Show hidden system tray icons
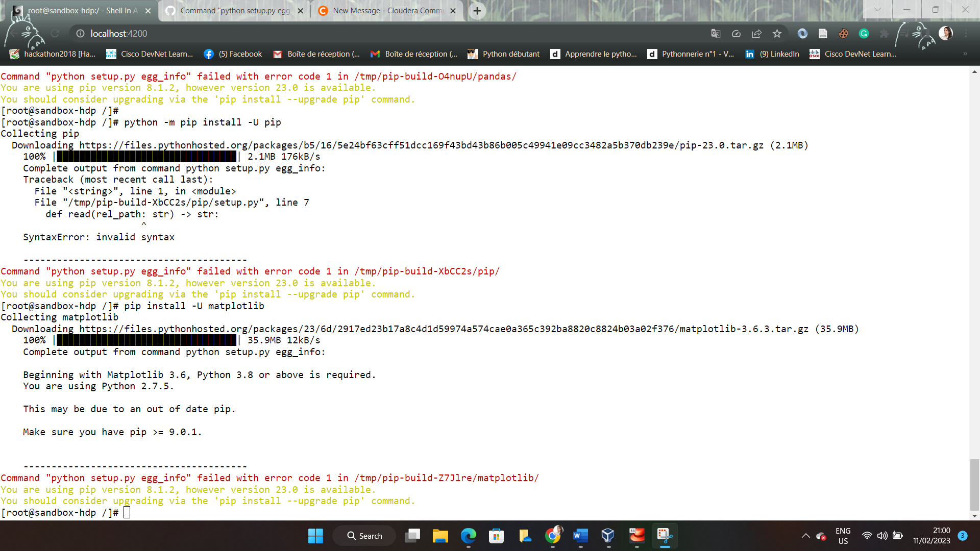This screenshot has height=551, width=980. pos(805,536)
